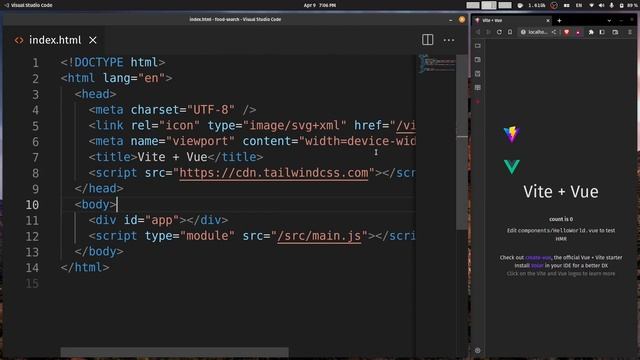Viewport: 640px width, 360px height.
Task: Open the volume speaker indicator
Action: coord(601,5)
